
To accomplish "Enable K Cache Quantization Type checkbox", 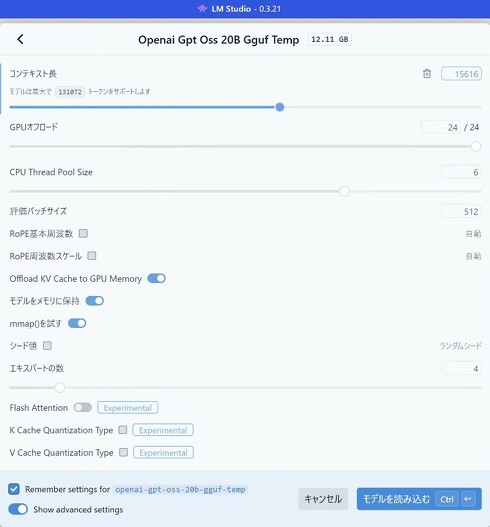I will coord(123,430).
